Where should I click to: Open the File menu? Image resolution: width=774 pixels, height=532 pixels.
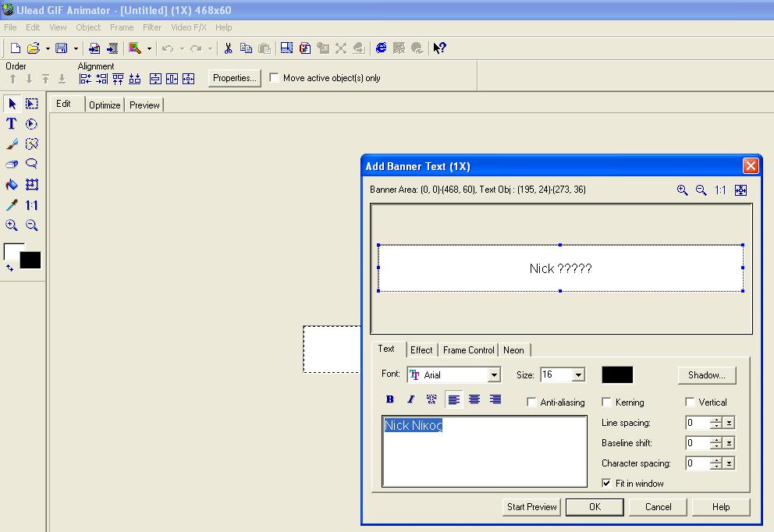pos(10,27)
